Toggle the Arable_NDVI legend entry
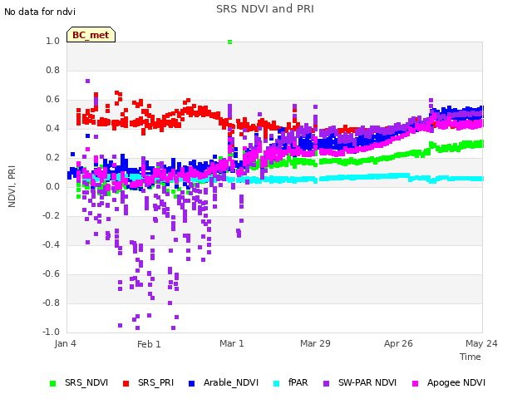Image resolution: width=532 pixels, height=399 pixels. 224,383
